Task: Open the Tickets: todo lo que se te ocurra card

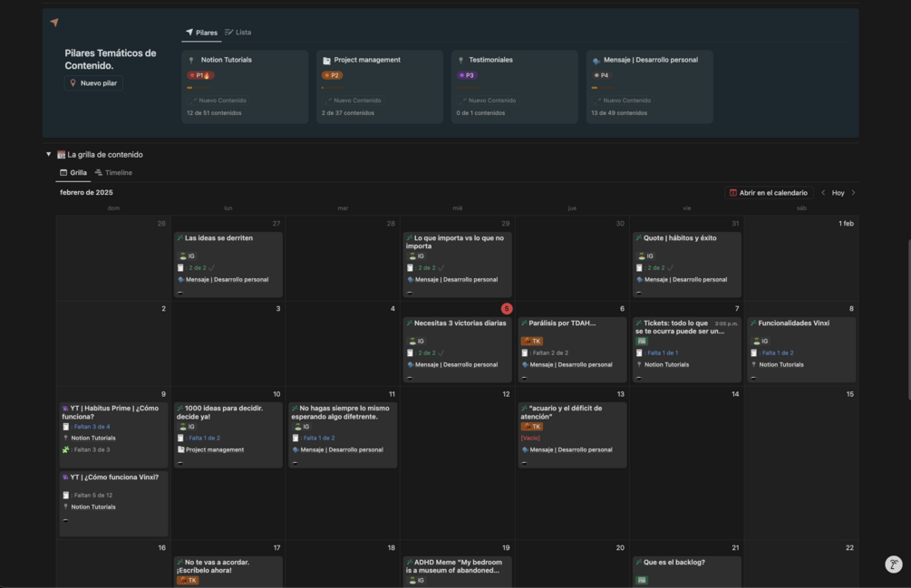Action: (x=687, y=350)
